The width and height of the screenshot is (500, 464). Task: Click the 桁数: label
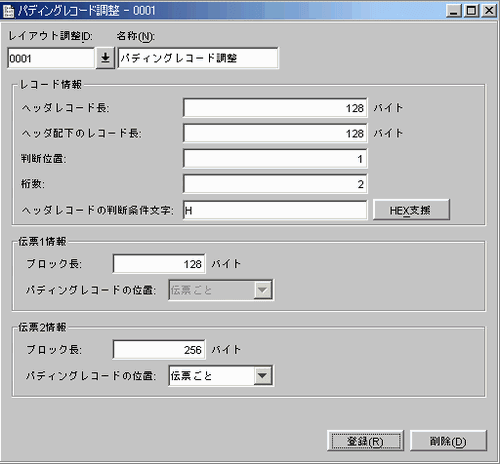coord(33,184)
